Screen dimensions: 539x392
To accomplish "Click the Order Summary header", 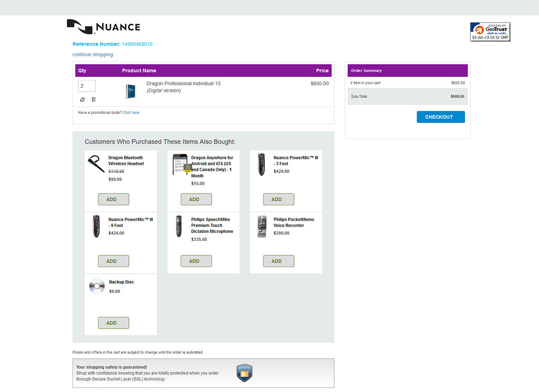I will [367, 71].
